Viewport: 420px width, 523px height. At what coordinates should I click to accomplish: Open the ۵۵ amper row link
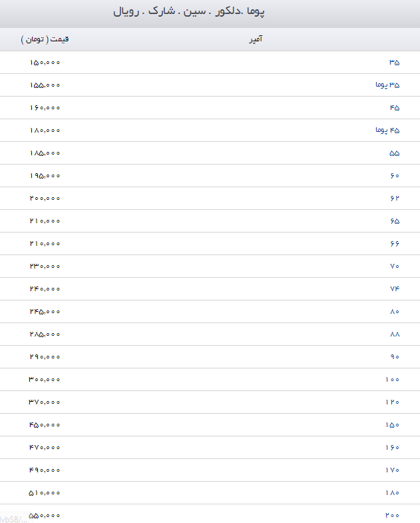(394, 153)
